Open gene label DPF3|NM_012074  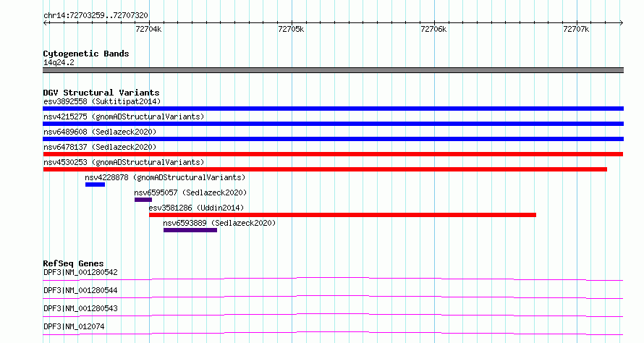(74, 326)
